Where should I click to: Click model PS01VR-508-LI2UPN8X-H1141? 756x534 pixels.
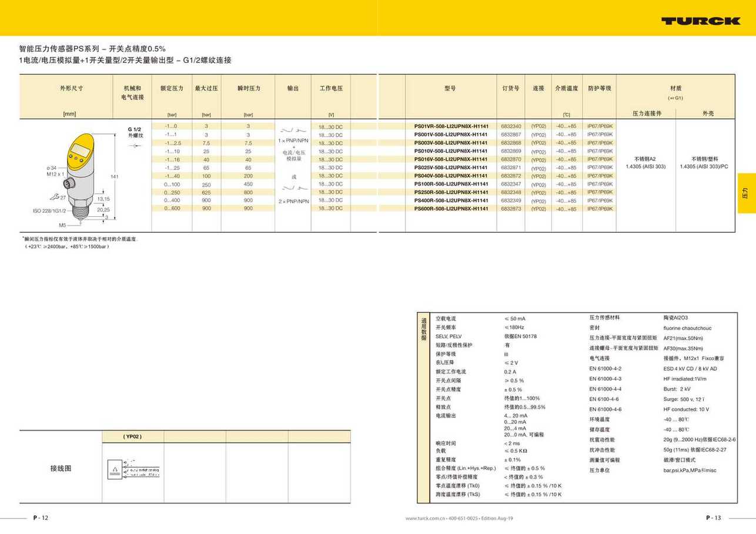point(451,126)
